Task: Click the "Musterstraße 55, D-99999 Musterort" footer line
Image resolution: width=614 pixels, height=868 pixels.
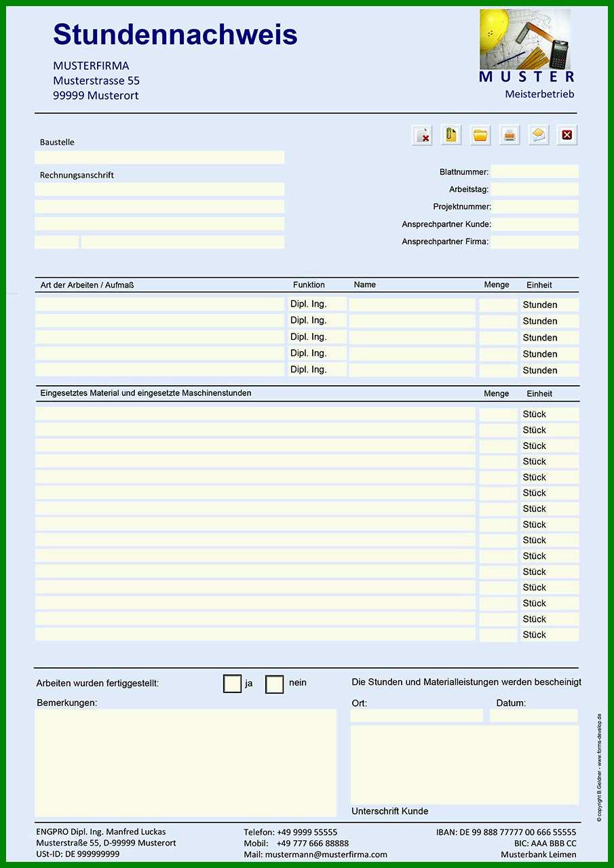Action: tap(106, 843)
